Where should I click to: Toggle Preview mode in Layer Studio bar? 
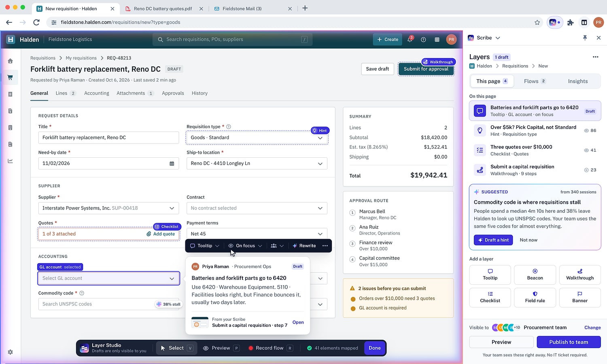(221, 348)
